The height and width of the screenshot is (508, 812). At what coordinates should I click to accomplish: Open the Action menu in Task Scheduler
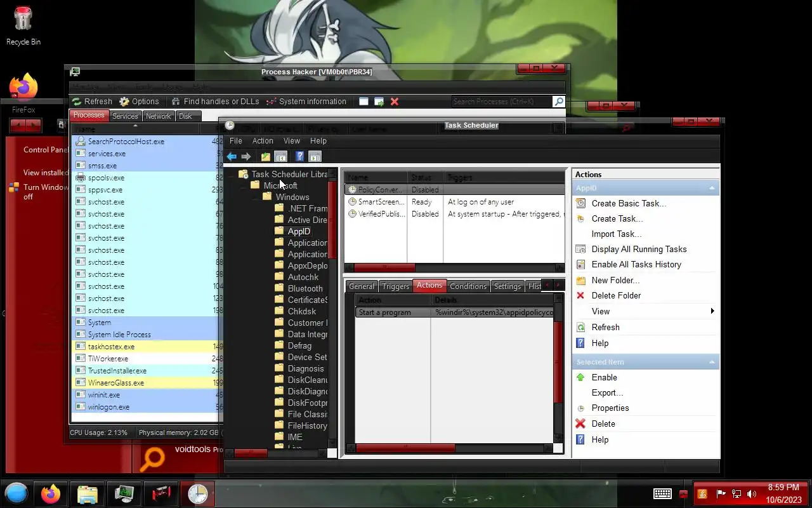(263, 141)
